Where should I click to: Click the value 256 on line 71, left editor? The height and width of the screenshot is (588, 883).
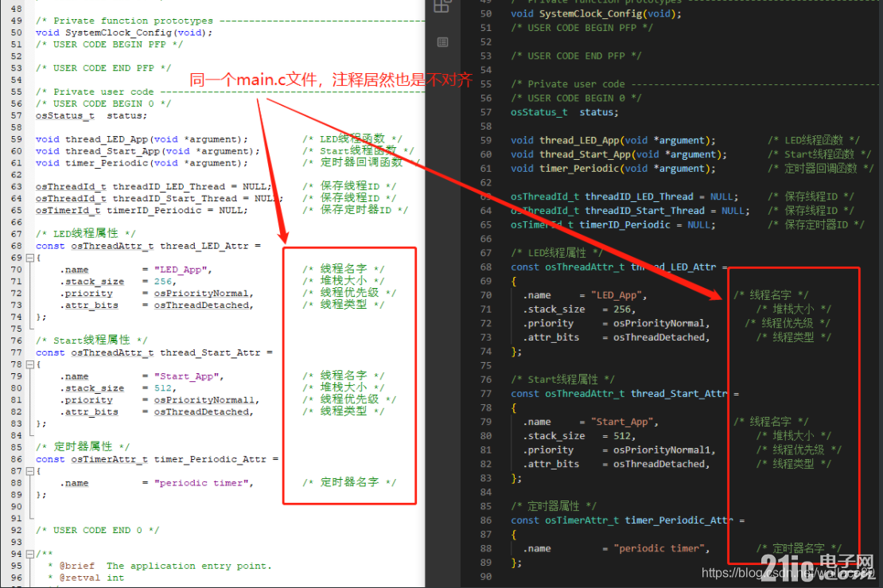[x=163, y=282]
